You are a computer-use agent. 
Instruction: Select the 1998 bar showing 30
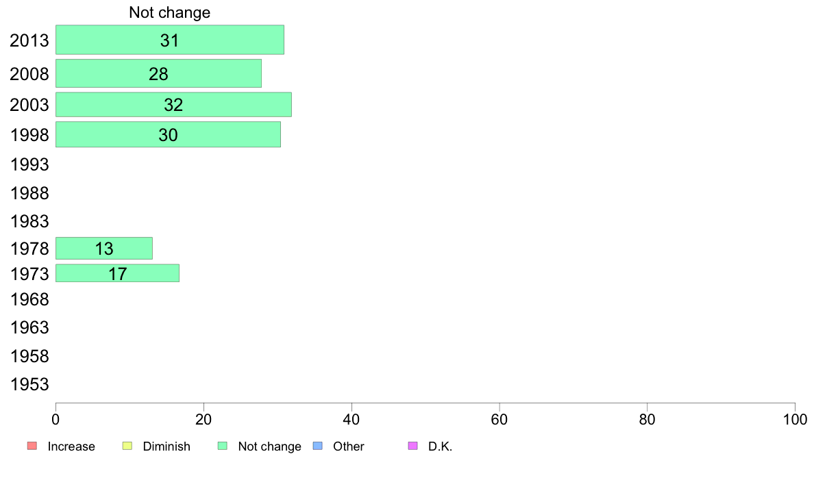[x=168, y=134]
